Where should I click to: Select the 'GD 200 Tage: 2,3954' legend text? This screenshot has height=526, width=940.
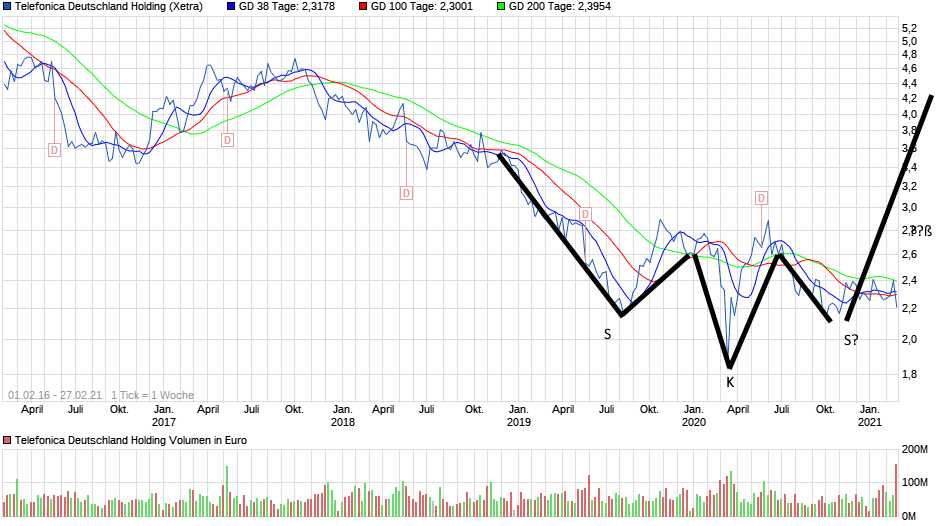point(559,7)
